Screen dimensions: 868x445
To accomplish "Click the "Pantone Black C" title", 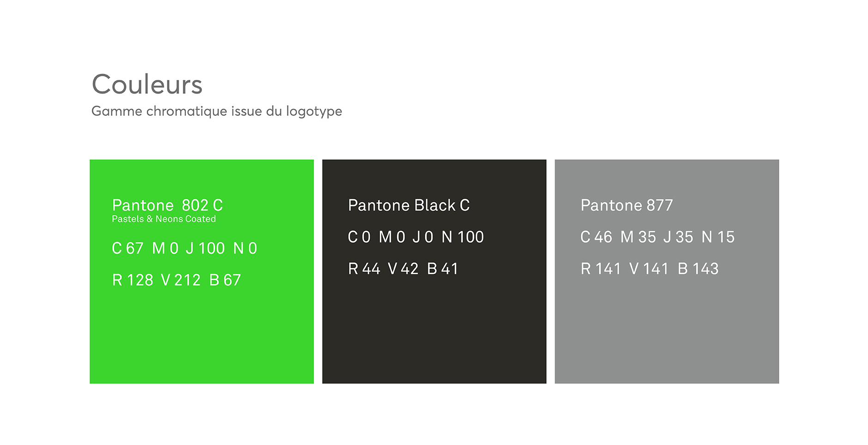I will point(409,205).
